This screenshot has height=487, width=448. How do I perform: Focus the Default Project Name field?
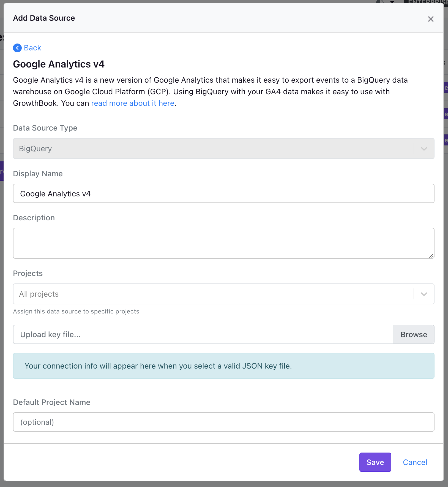tap(223, 422)
